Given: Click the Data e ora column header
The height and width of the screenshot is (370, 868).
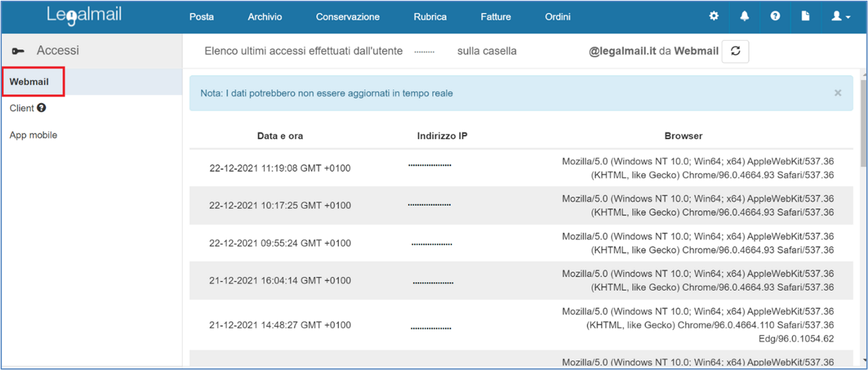Looking at the screenshot, I should click(280, 136).
